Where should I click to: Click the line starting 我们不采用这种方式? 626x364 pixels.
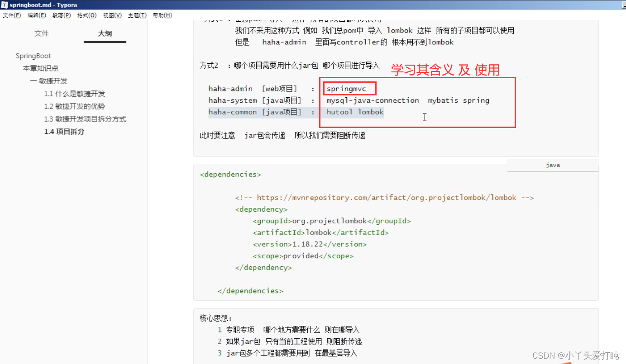pyautogui.click(x=375, y=31)
